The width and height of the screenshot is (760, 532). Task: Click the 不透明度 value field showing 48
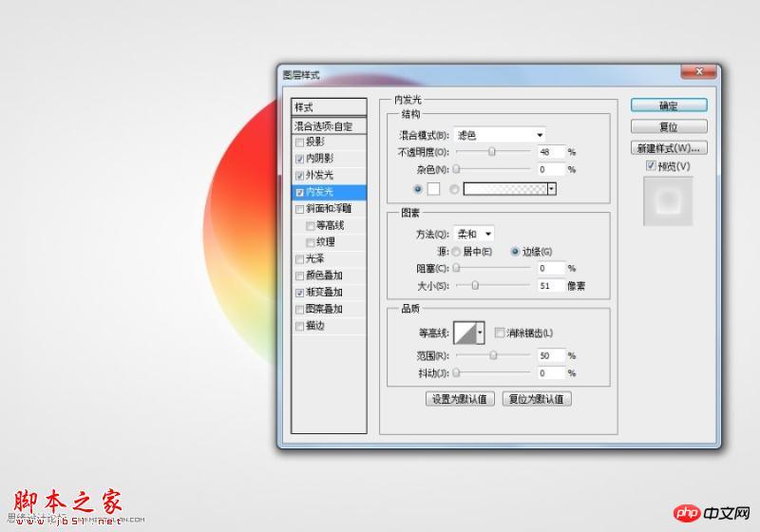point(551,152)
